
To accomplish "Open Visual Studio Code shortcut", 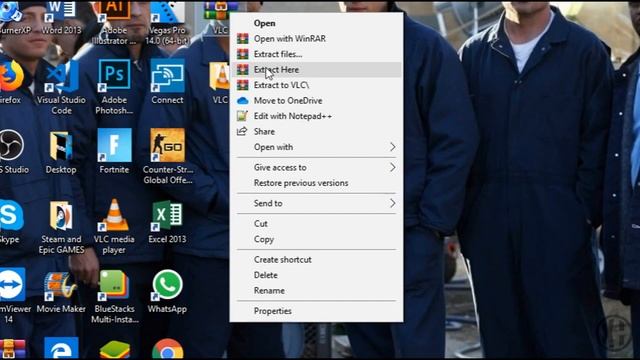I will [61, 87].
